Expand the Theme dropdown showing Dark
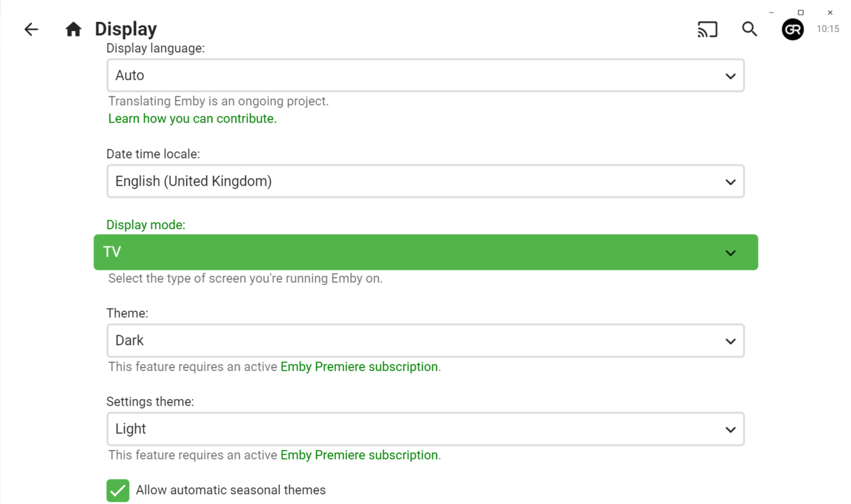 [425, 341]
